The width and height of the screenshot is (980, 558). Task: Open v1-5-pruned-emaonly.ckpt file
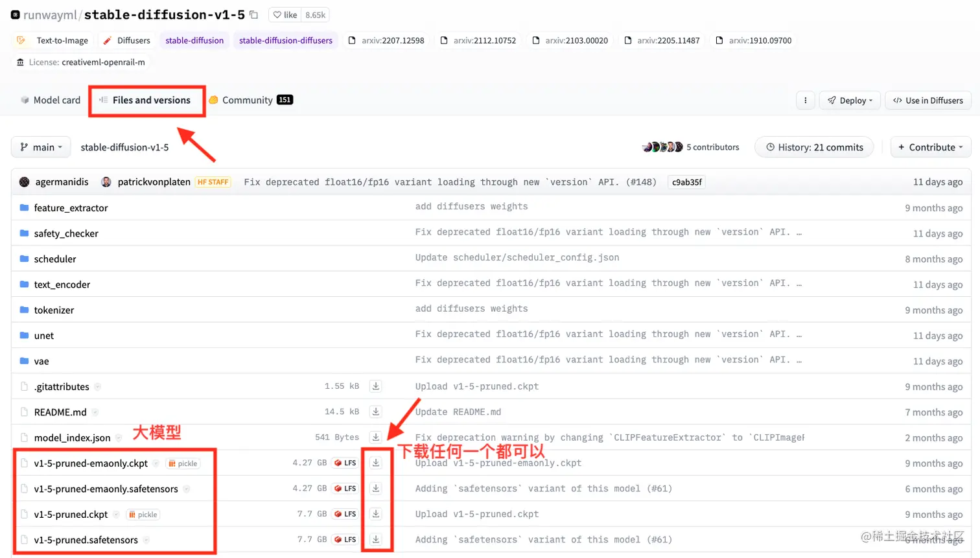[91, 463]
